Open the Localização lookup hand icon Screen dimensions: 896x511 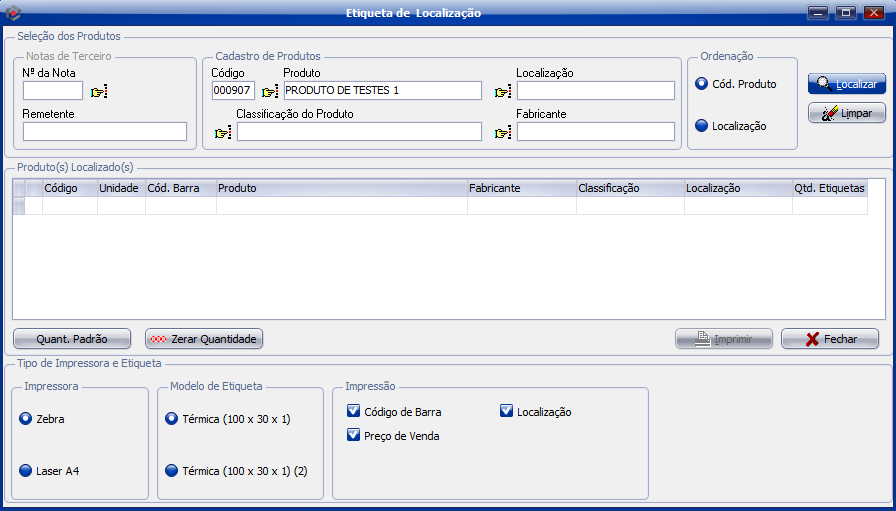tap(502, 92)
